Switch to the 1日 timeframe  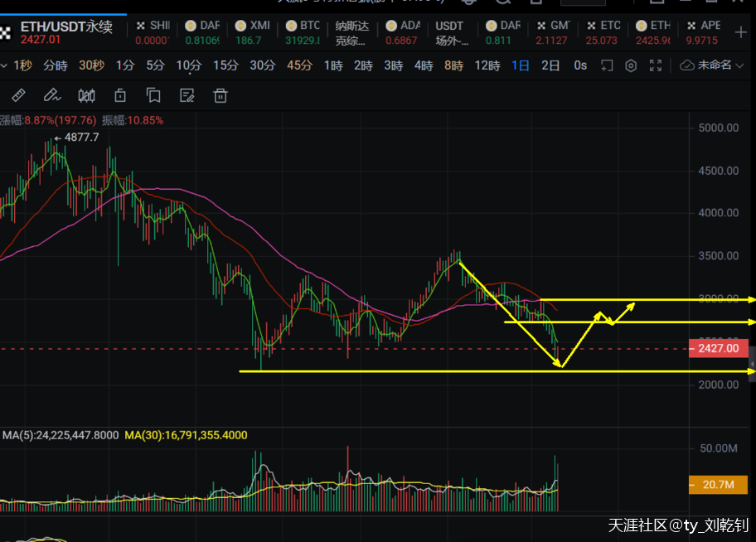[x=520, y=65]
